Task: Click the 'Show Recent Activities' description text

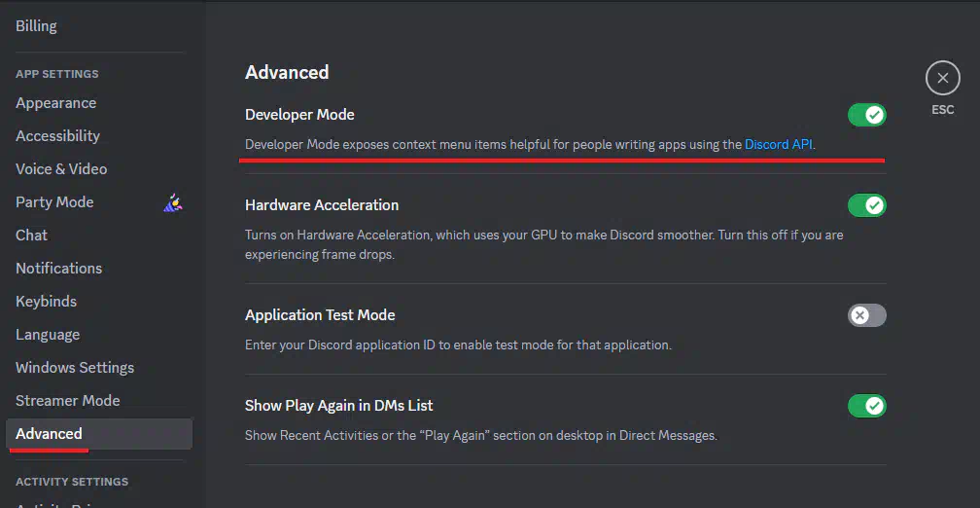Action: pyautogui.click(x=481, y=435)
